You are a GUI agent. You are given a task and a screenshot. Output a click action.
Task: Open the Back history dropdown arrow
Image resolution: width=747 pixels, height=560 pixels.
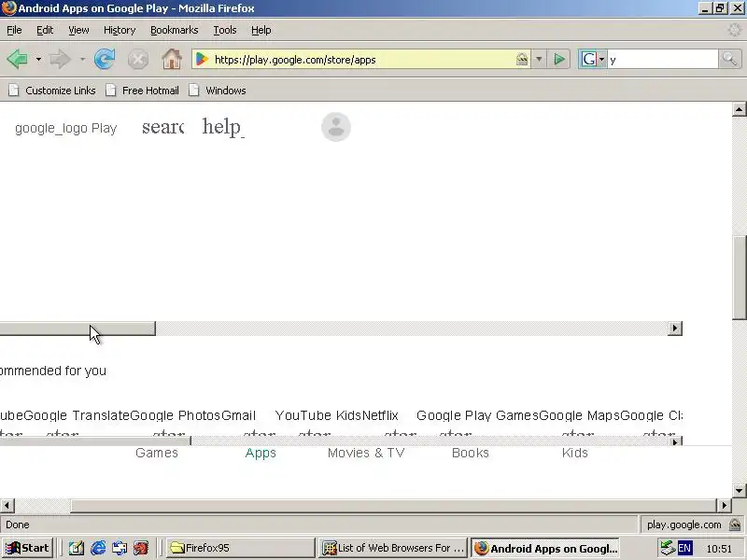[38, 60]
